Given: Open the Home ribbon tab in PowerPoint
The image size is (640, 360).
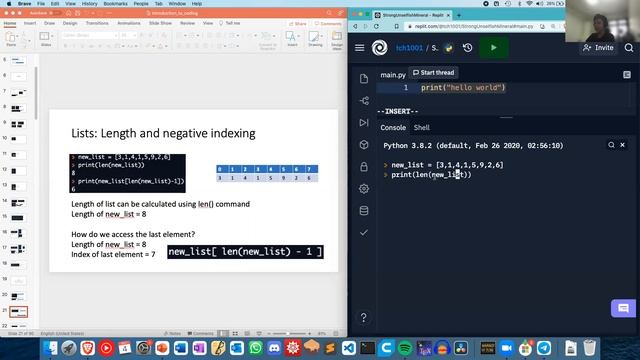Looking at the screenshot, I should [10, 23].
